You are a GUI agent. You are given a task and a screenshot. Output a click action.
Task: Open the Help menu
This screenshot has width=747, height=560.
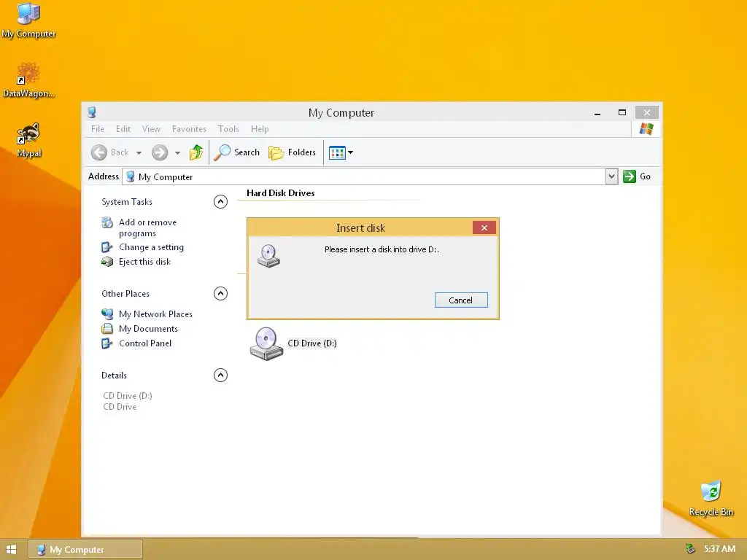click(260, 129)
